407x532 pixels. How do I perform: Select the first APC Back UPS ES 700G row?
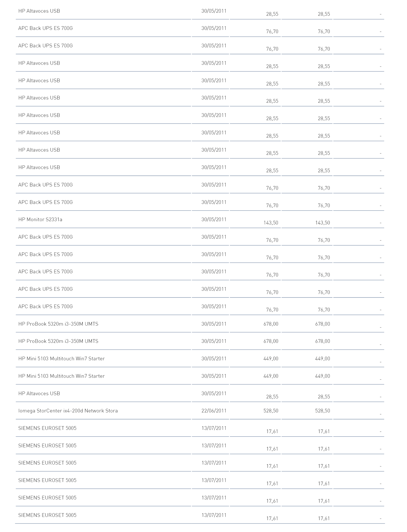coord(200,28)
